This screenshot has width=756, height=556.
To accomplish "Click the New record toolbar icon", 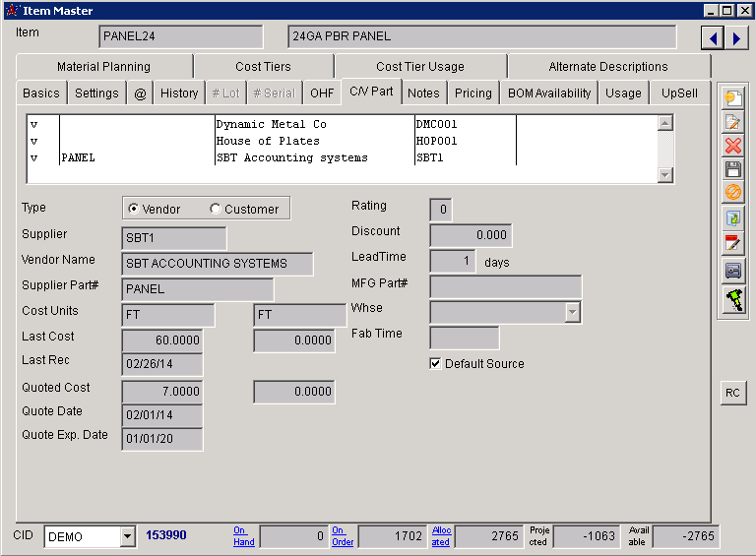I will pyautogui.click(x=732, y=97).
